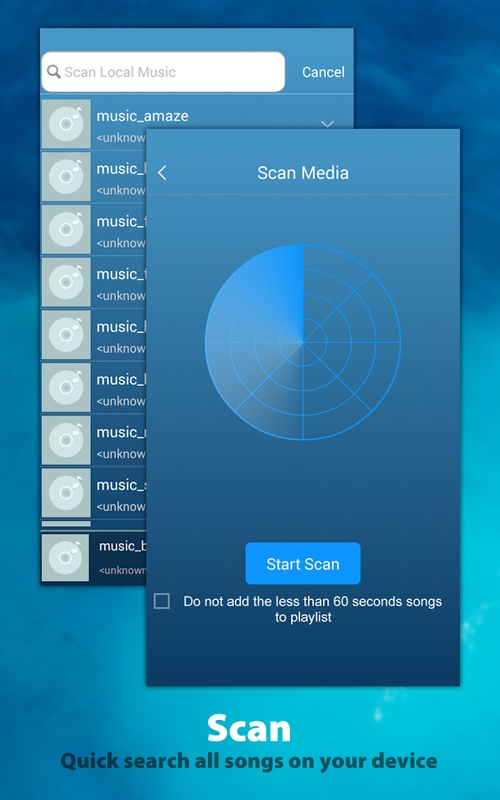Tap the third song's disc thumbnail
The image size is (500, 800).
[66, 229]
